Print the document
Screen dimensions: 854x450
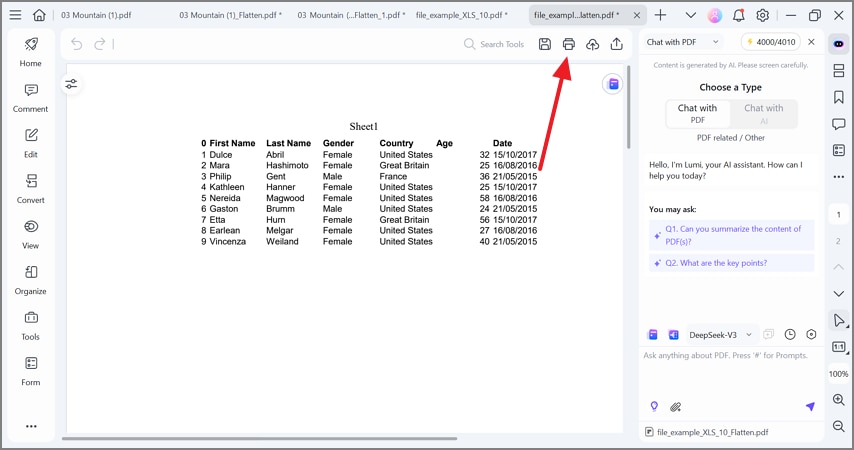[569, 44]
